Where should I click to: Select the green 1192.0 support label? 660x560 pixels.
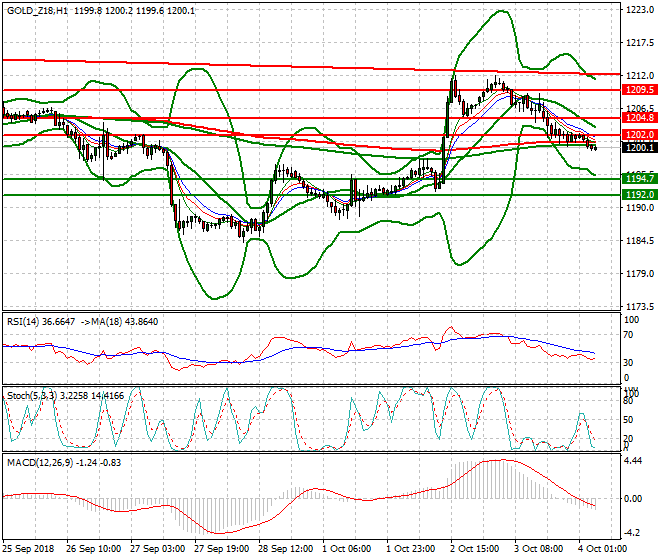638,194
